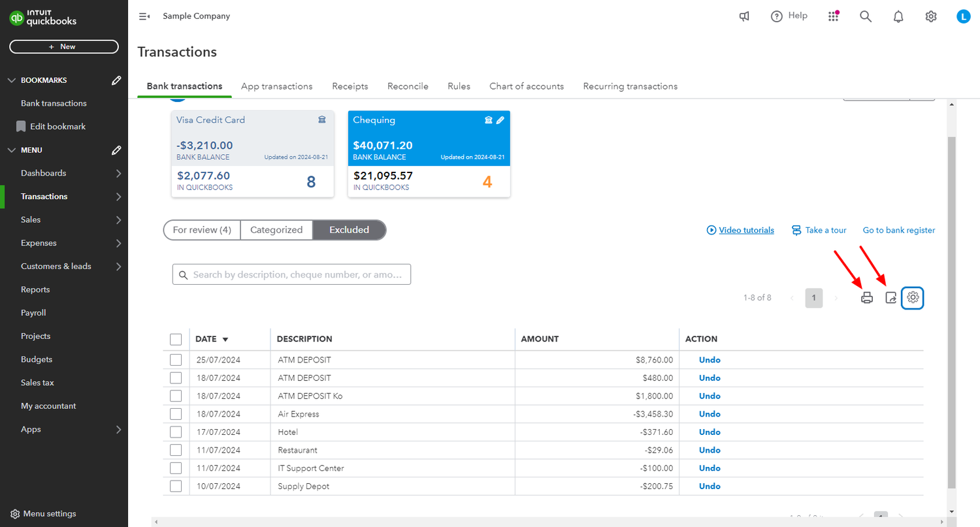980x527 pixels.
Task: Select all transactions with the header checkbox
Action: point(176,339)
